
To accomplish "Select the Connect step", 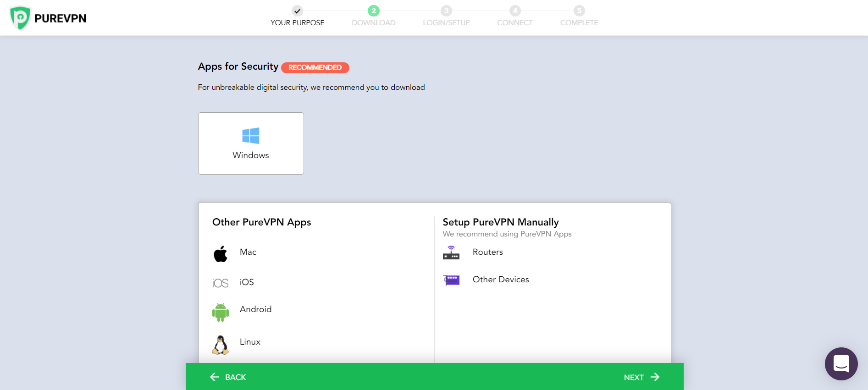I will 515,17.
